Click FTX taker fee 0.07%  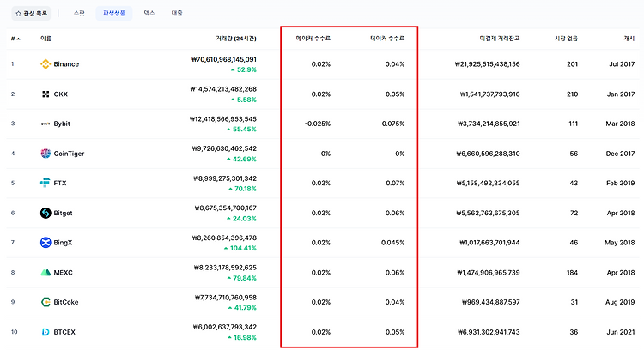pos(395,183)
